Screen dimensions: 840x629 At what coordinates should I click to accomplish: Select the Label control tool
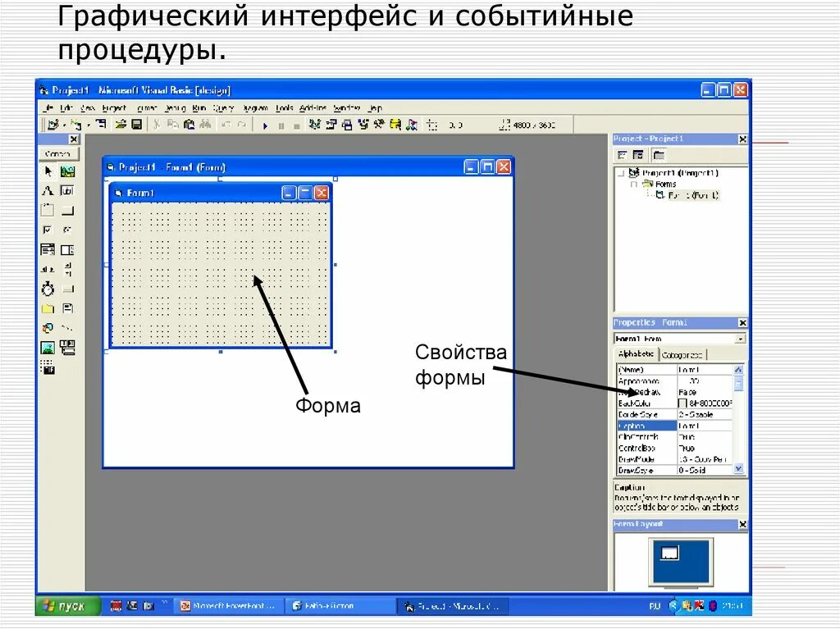(x=48, y=191)
